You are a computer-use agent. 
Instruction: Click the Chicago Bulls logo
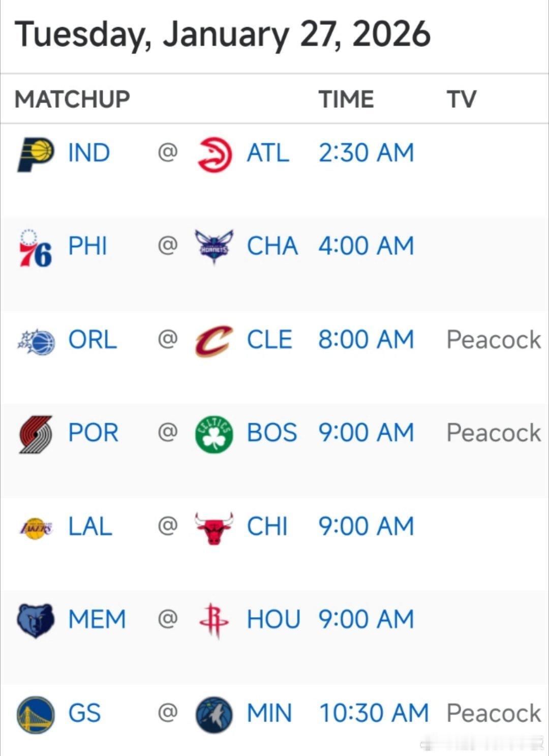214,528
